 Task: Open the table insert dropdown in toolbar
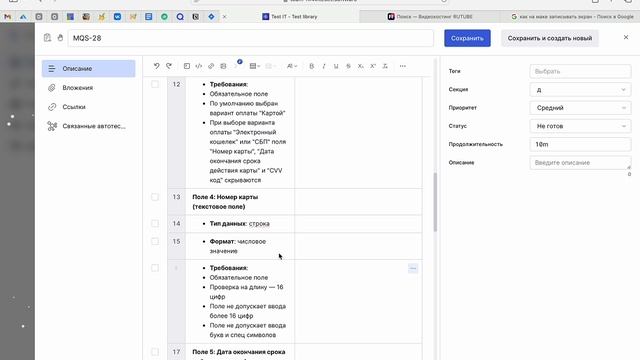[255, 66]
